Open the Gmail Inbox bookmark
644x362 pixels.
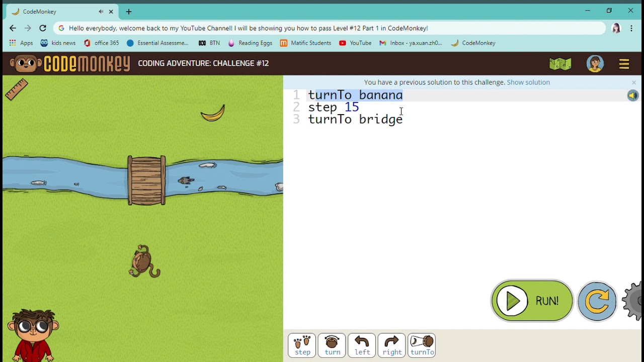(x=411, y=43)
